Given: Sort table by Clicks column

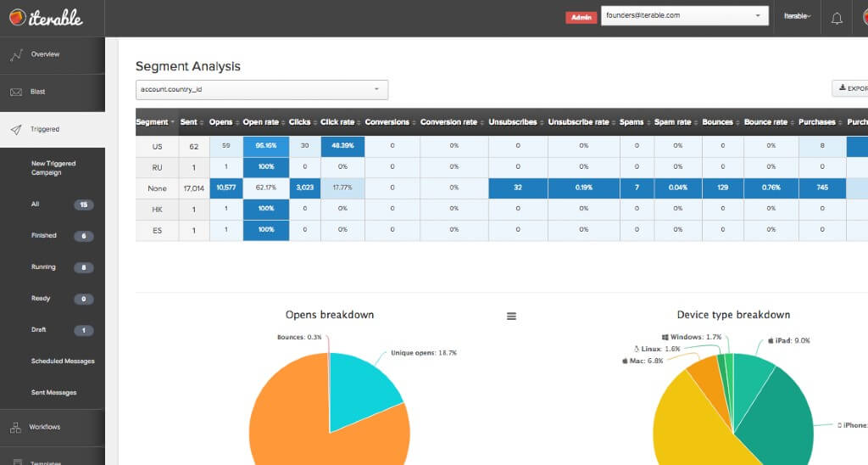Looking at the screenshot, I should (x=304, y=122).
